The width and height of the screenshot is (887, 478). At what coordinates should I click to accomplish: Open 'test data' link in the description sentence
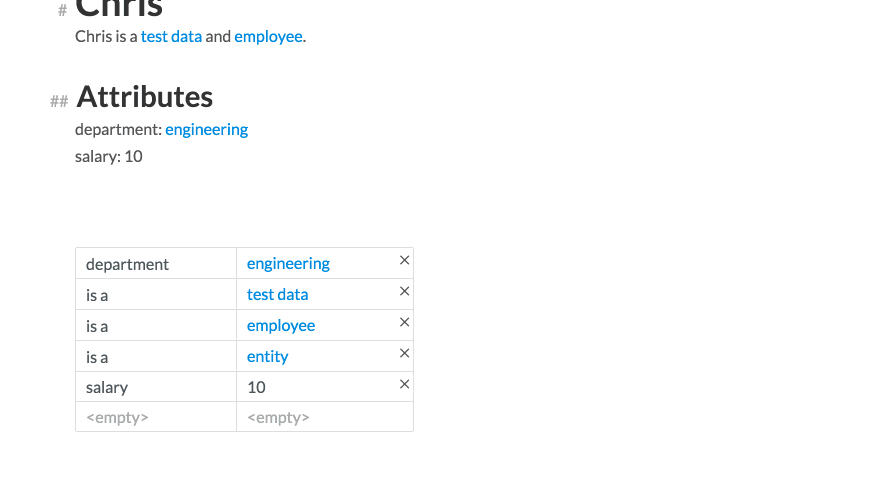point(171,37)
